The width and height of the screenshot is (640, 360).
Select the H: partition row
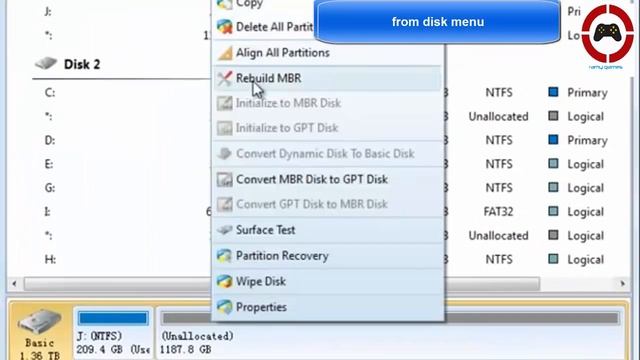318,259
